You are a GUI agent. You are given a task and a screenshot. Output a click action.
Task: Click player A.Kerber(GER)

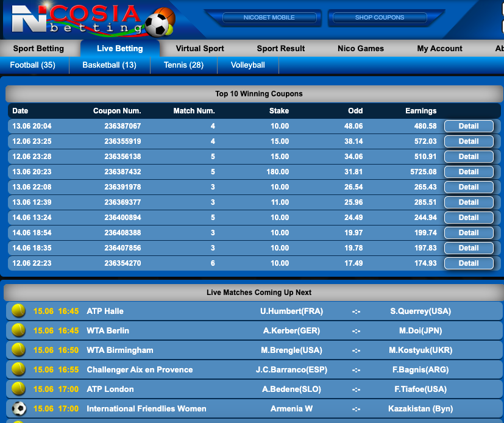pyautogui.click(x=291, y=330)
